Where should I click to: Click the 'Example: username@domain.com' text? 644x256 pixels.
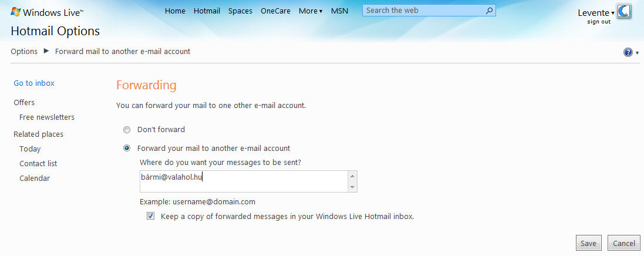coord(198,202)
